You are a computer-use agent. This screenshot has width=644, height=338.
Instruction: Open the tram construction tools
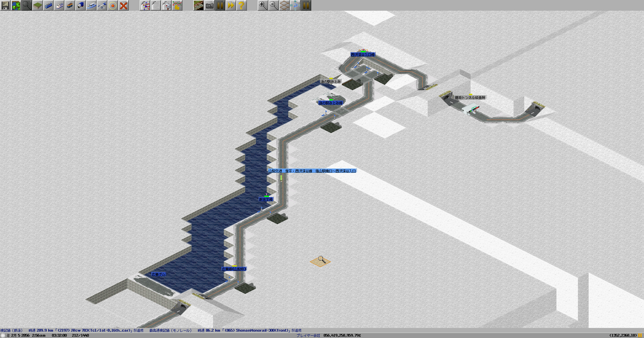pos(70,5)
